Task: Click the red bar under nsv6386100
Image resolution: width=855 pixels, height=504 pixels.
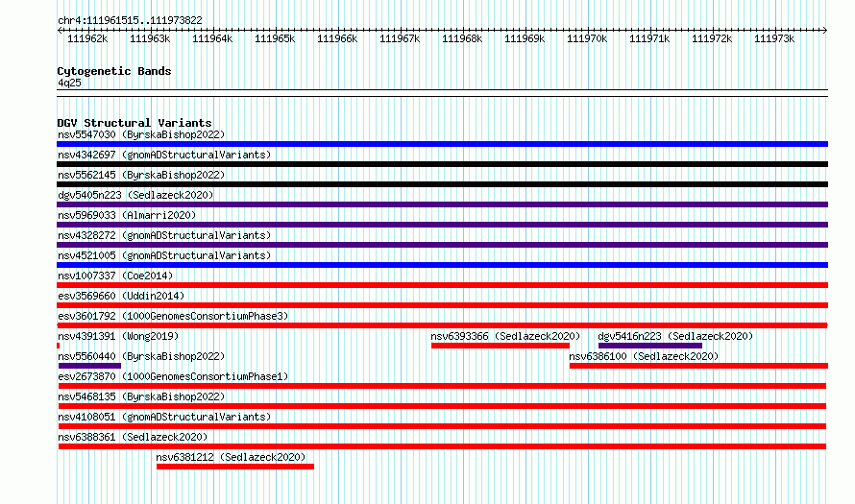Action: 699,366
